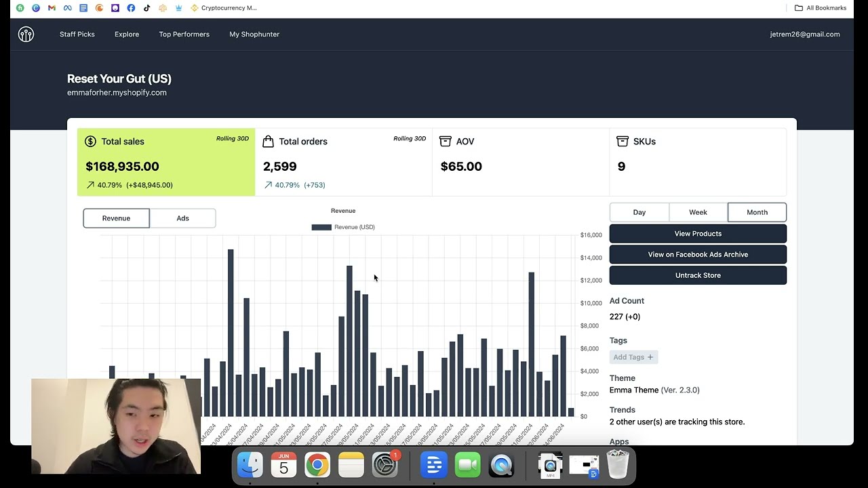Image resolution: width=868 pixels, height=488 pixels.
Task: Open the TikTok bookmark icon
Action: [146, 8]
